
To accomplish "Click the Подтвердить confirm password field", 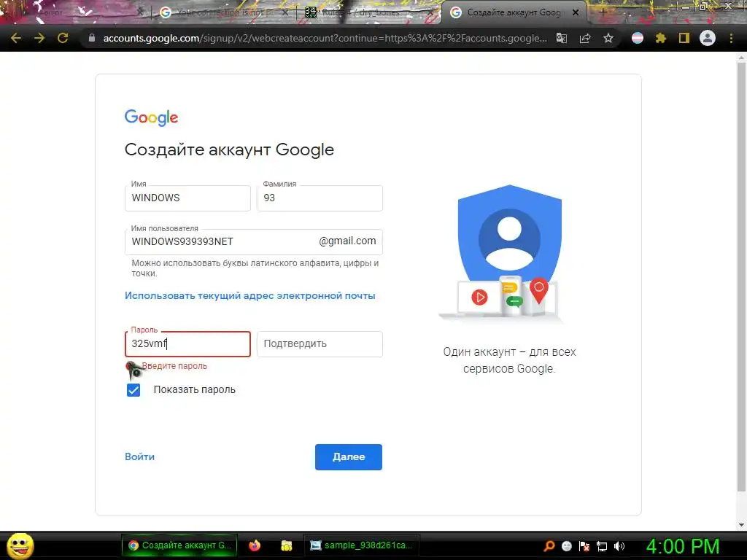I will coord(320,344).
